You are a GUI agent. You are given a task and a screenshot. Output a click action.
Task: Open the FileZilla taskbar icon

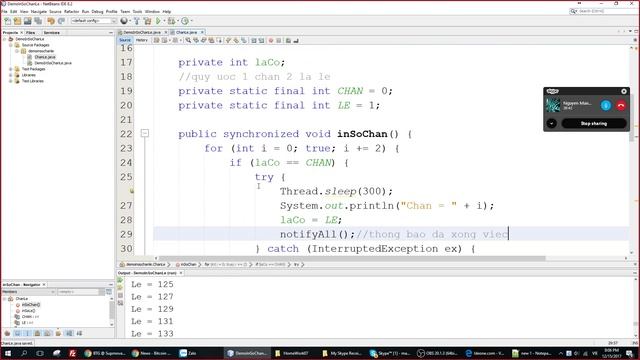[73, 353]
